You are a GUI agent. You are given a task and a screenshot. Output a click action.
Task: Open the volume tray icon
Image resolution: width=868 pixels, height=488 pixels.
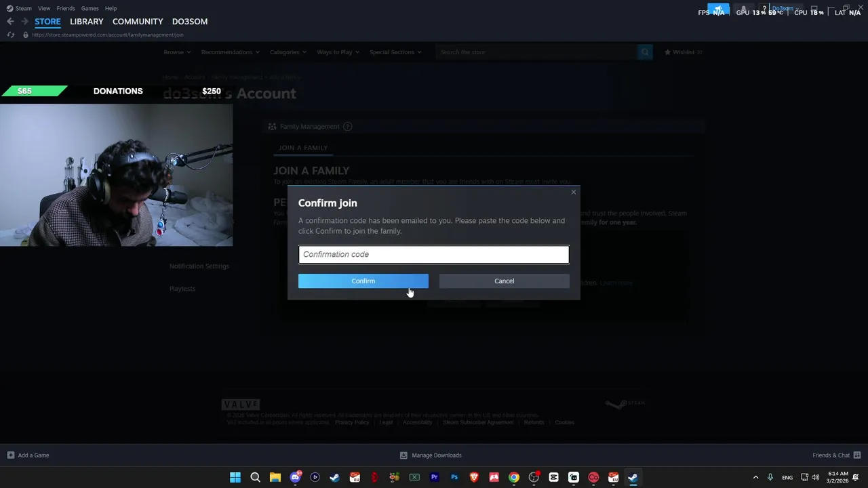pyautogui.click(x=815, y=478)
